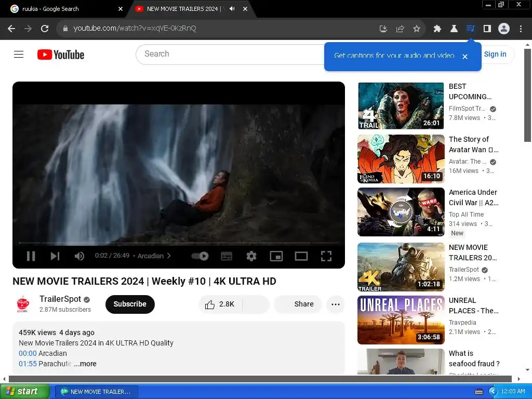Screen dimensions: 532x399
Task: Go back with browser back arrow
Action: 11,29
